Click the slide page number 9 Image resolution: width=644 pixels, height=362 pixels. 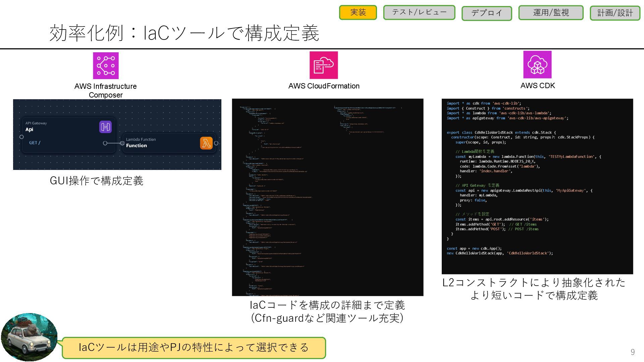633,352
